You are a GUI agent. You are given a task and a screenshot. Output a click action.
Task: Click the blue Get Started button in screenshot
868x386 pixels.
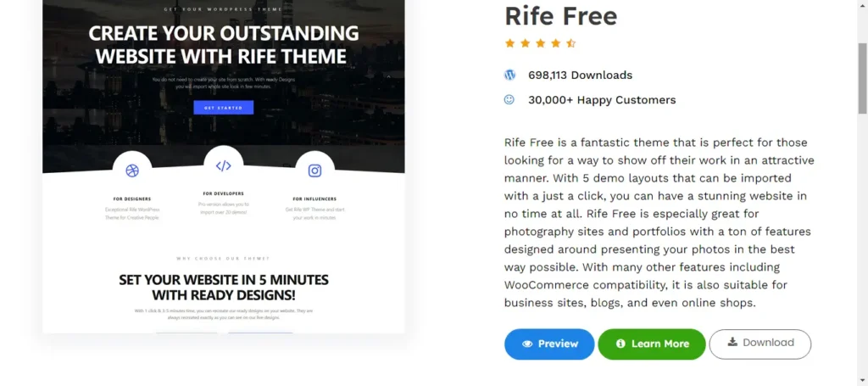pyautogui.click(x=224, y=108)
